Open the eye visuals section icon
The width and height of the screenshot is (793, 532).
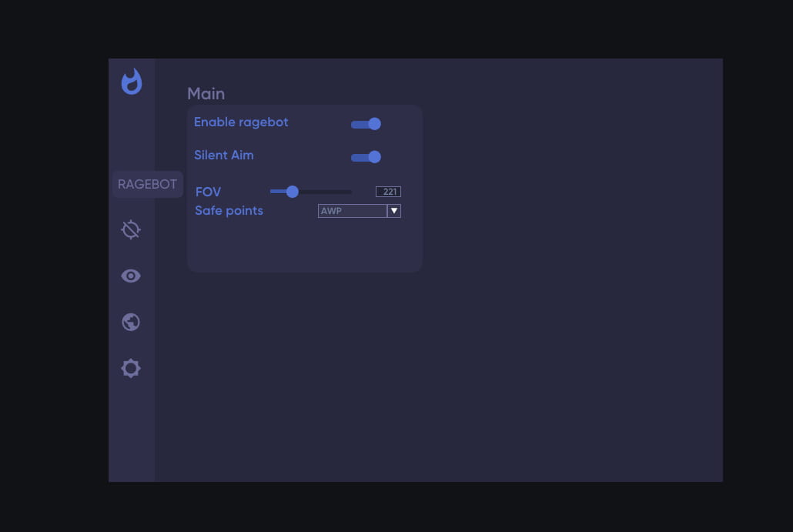pos(131,276)
